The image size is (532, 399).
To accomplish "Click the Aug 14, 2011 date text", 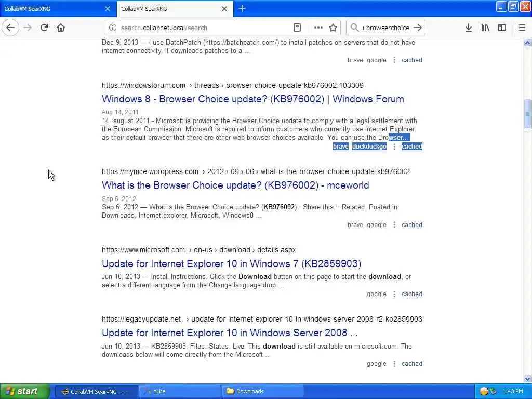I will click(120, 112).
